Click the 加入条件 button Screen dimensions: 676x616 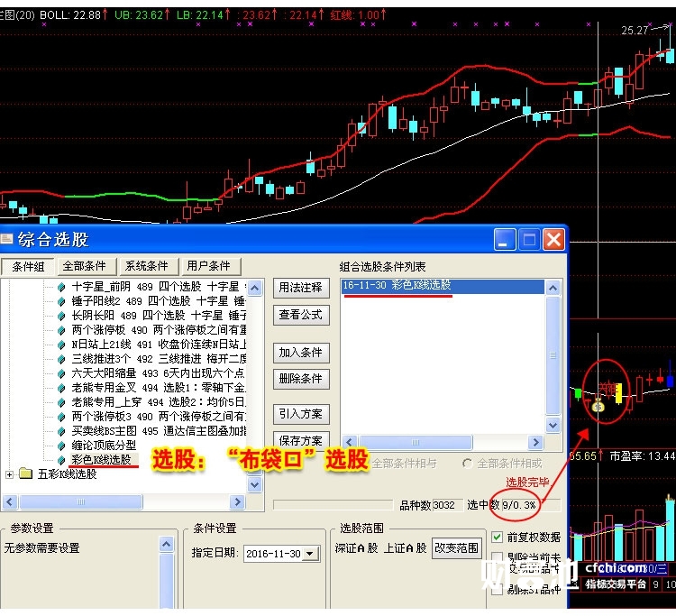click(x=301, y=353)
